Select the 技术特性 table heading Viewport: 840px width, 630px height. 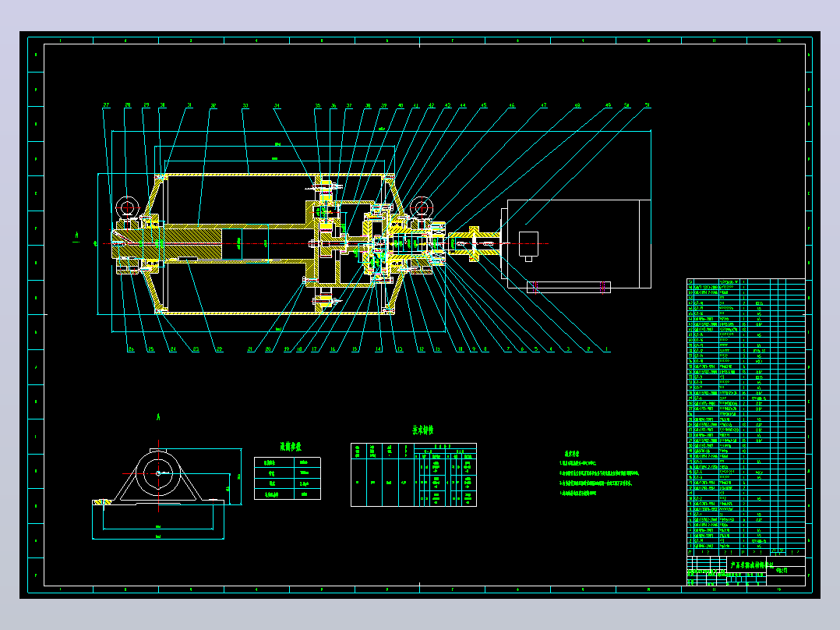click(422, 430)
